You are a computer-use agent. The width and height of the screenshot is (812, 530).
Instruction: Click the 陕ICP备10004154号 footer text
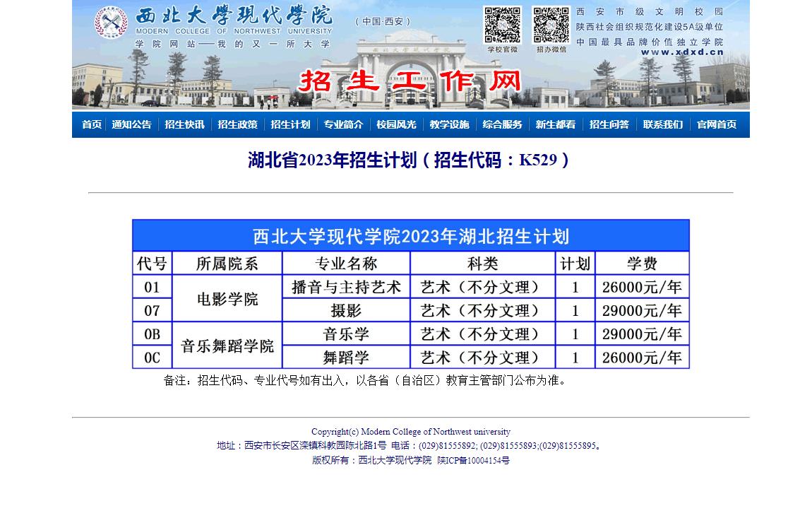point(473,460)
